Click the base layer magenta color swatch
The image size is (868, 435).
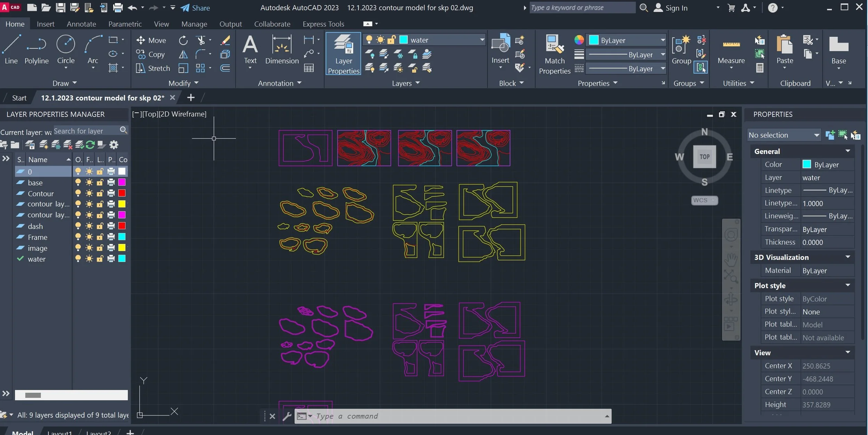[122, 182]
